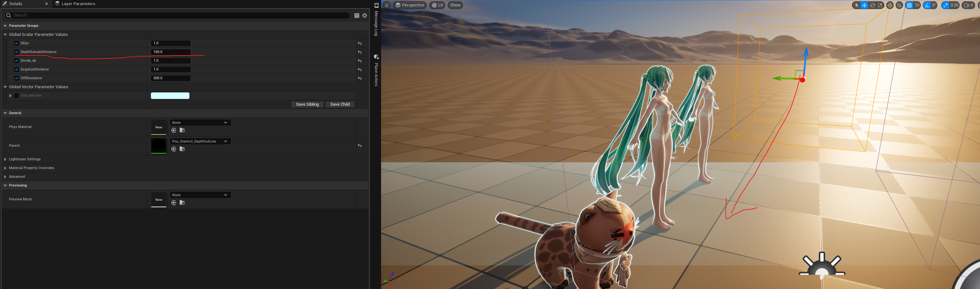
Task: Click the Save Child button
Action: click(340, 104)
